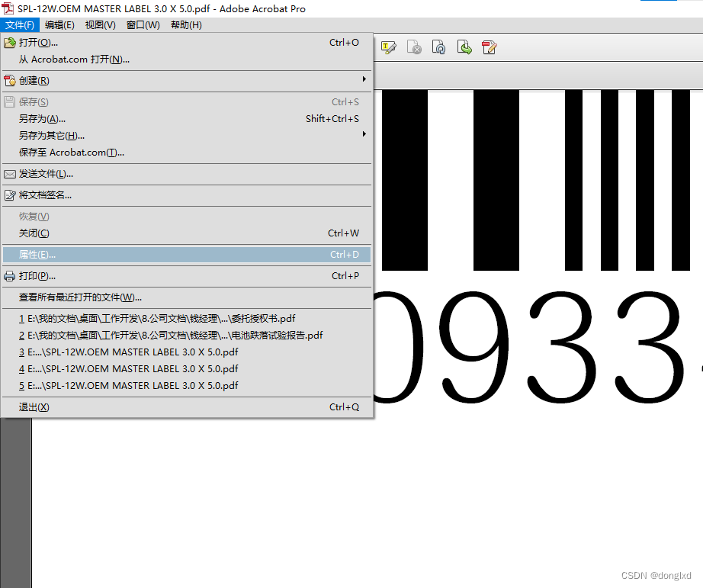The width and height of the screenshot is (703, 588).
Task: Click the extract pages green arrow icon
Action: click(x=464, y=47)
